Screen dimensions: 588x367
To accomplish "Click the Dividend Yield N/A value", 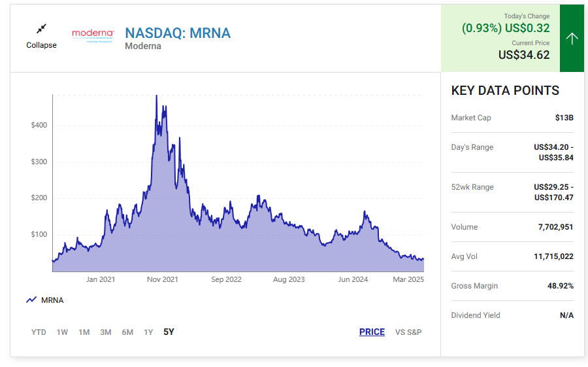I will [566, 315].
